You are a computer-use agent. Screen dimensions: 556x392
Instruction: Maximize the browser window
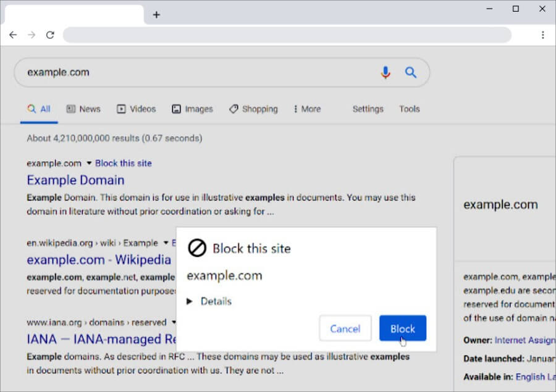click(516, 9)
